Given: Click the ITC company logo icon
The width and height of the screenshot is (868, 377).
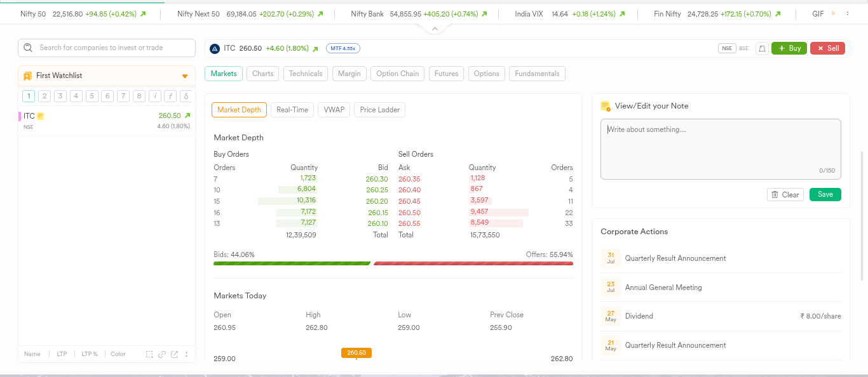Looking at the screenshot, I should (x=215, y=48).
